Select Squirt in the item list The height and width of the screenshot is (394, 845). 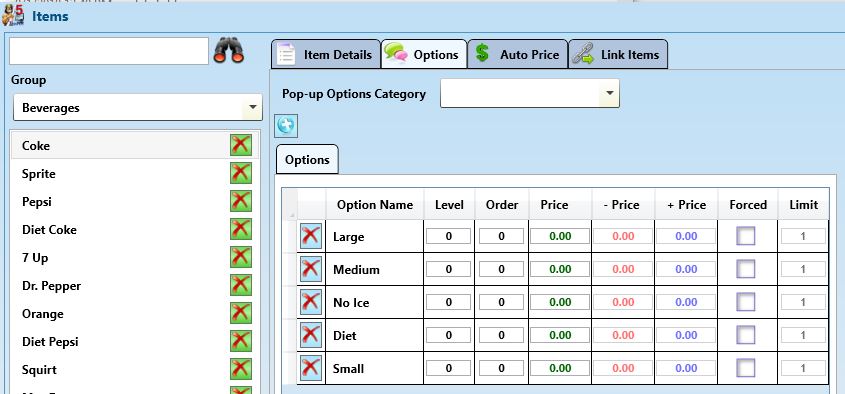pyautogui.click(x=135, y=370)
